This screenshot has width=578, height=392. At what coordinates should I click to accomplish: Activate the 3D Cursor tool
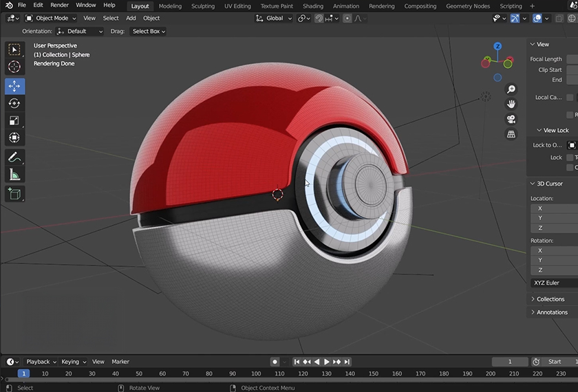point(14,67)
